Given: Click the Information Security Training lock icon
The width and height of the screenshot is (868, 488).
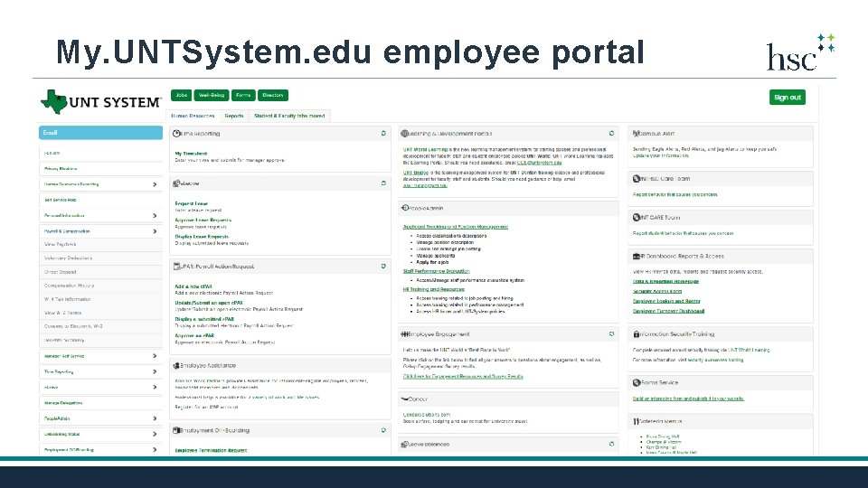Looking at the screenshot, I should [636, 334].
